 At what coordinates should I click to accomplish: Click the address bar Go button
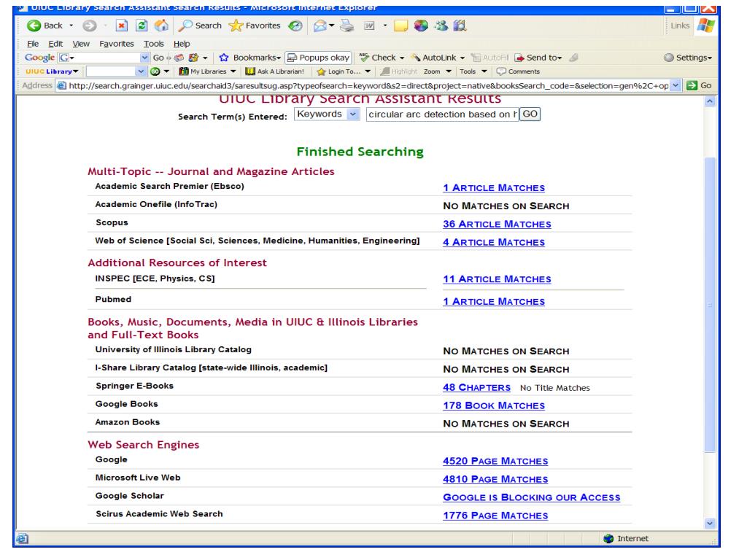point(700,86)
